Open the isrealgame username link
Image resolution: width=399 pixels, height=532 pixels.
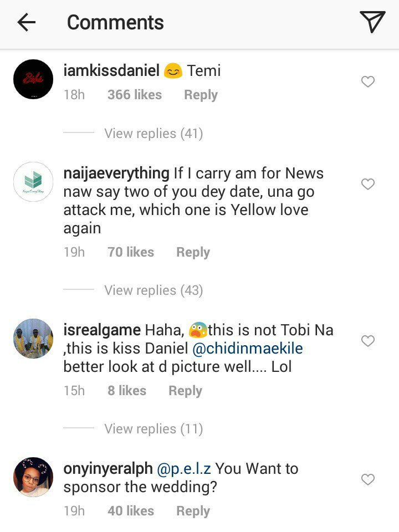click(x=102, y=331)
